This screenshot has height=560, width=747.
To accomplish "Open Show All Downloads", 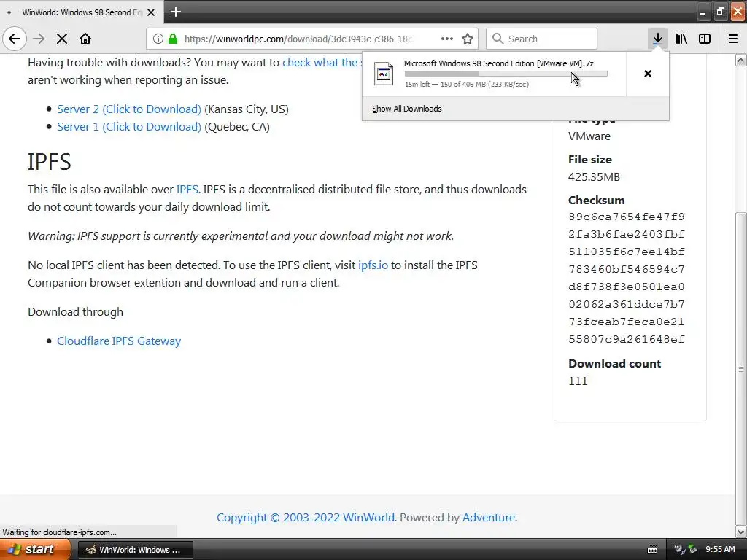I will point(407,109).
